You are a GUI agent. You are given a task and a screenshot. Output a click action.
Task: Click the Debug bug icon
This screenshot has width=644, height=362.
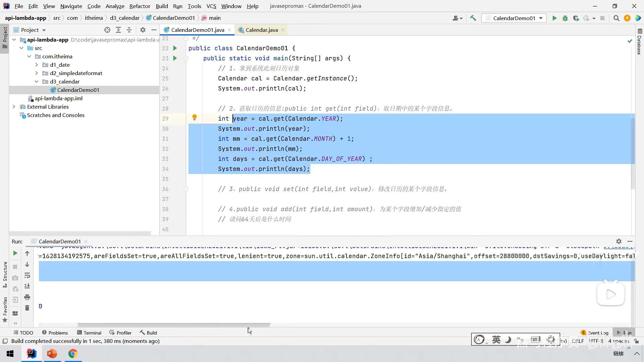(565, 18)
